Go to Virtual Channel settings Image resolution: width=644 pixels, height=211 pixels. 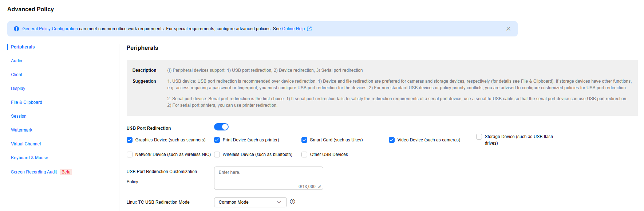coord(26,144)
